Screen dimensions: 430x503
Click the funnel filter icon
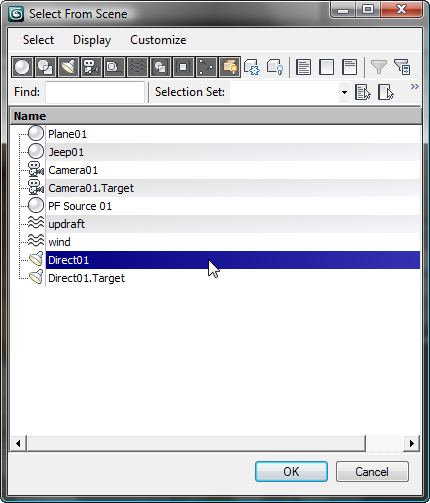[379, 67]
